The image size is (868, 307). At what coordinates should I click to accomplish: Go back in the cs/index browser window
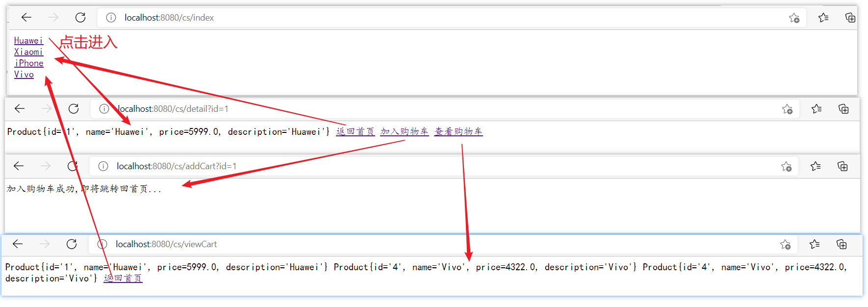(26, 18)
